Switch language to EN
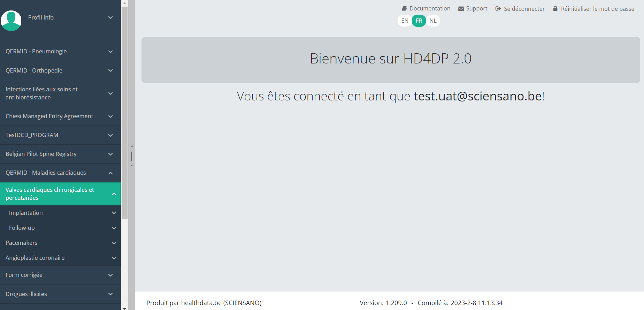Viewport: 644px width, 310px height. pos(405,21)
